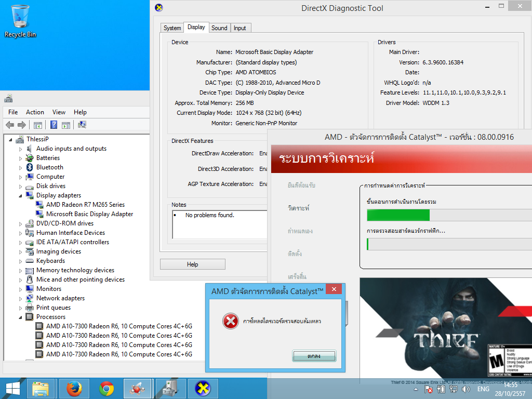Switch to Input tab in DirectX tool

[240, 28]
